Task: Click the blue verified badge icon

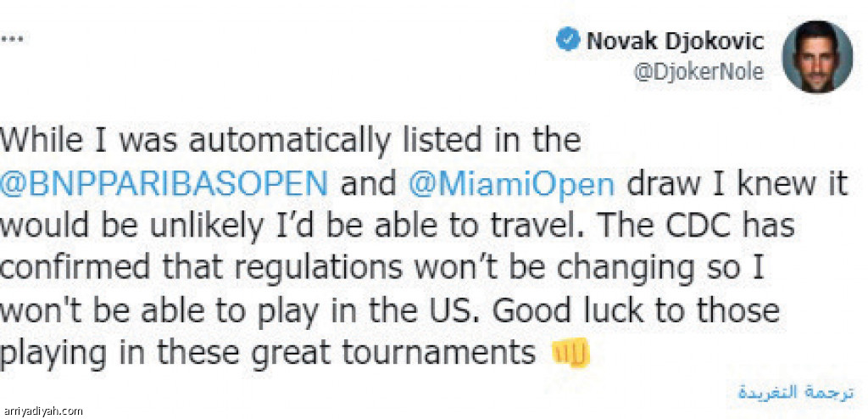Action: (569, 41)
